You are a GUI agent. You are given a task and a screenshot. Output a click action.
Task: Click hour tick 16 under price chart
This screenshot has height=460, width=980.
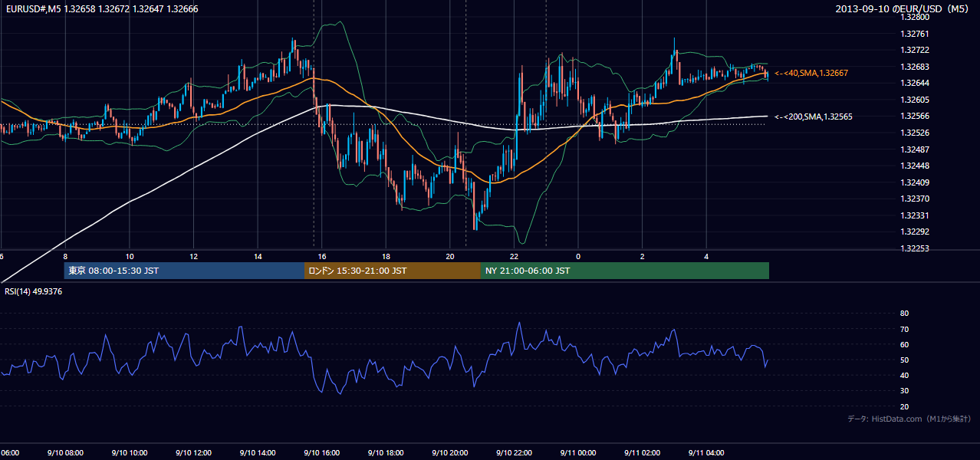click(323, 257)
